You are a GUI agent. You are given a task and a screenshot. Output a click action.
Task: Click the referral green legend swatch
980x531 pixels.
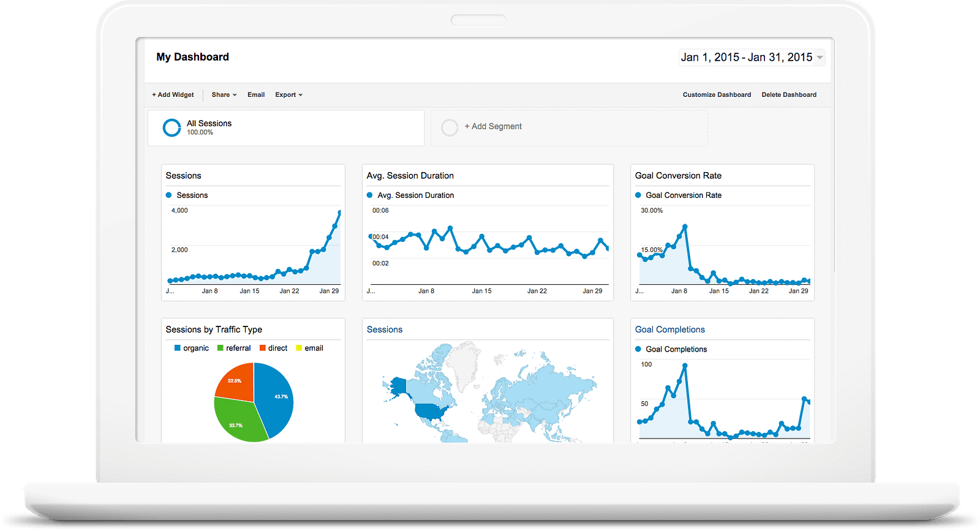coord(221,348)
